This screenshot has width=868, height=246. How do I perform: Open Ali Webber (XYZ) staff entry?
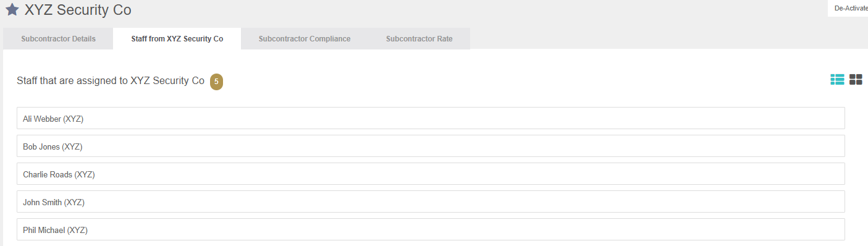click(x=431, y=118)
